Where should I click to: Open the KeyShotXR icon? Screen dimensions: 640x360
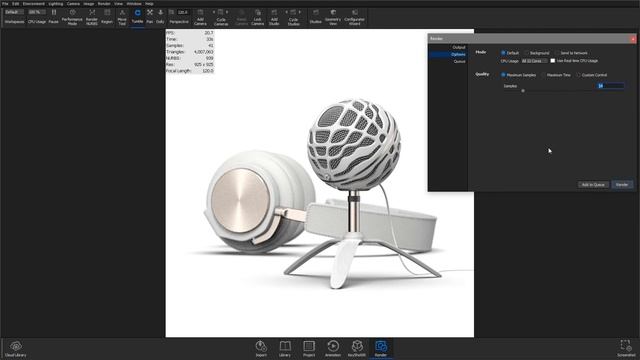(357, 346)
